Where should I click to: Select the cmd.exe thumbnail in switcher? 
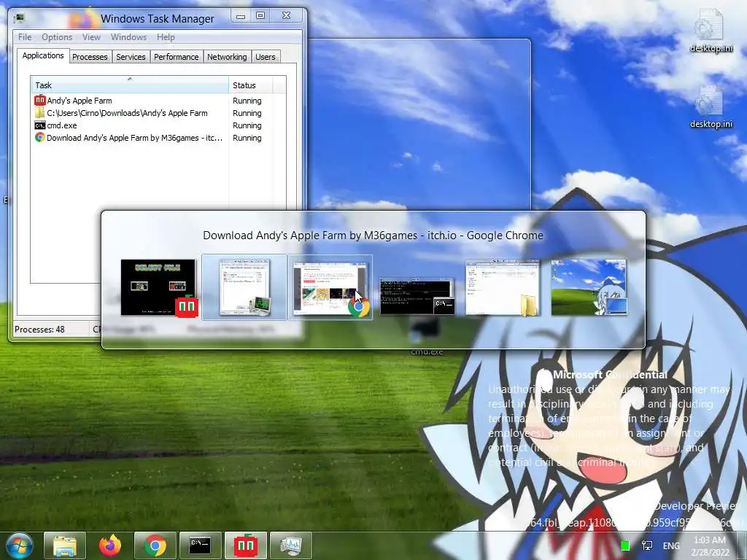[417, 296]
